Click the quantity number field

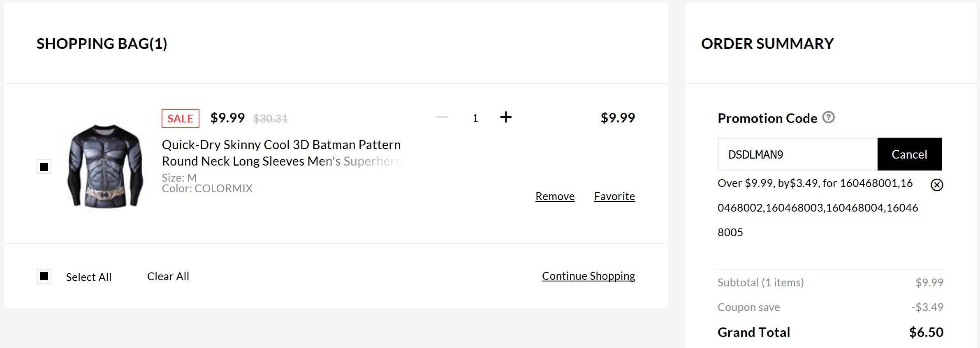click(x=475, y=118)
